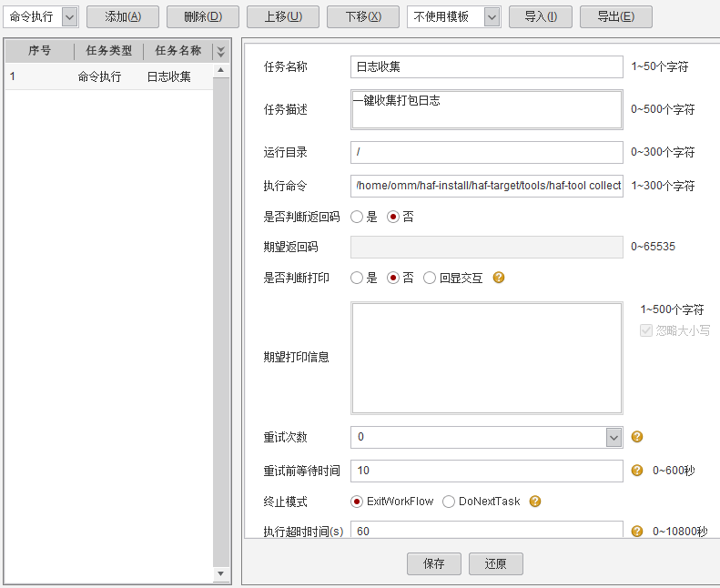
Task: Select 否 for 是否判断打印
Action: click(393, 278)
